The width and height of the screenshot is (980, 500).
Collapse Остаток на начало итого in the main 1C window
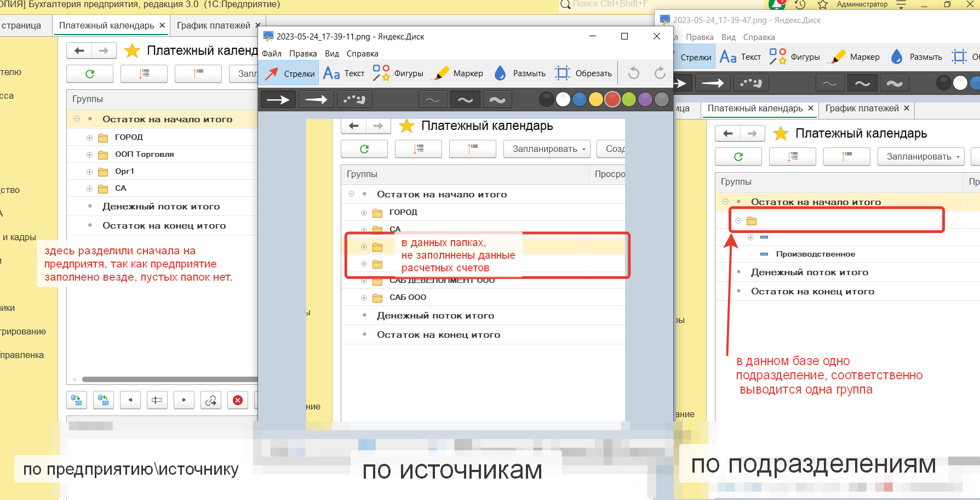pos(77,119)
